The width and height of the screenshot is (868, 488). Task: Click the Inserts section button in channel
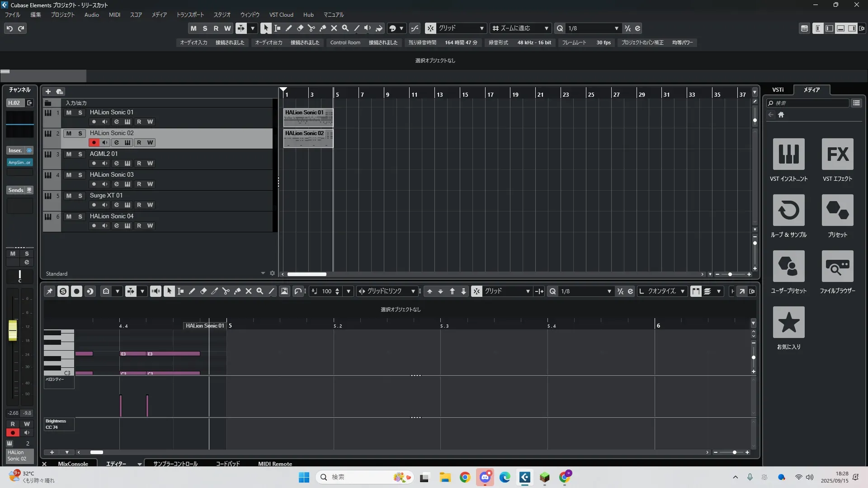coord(15,150)
